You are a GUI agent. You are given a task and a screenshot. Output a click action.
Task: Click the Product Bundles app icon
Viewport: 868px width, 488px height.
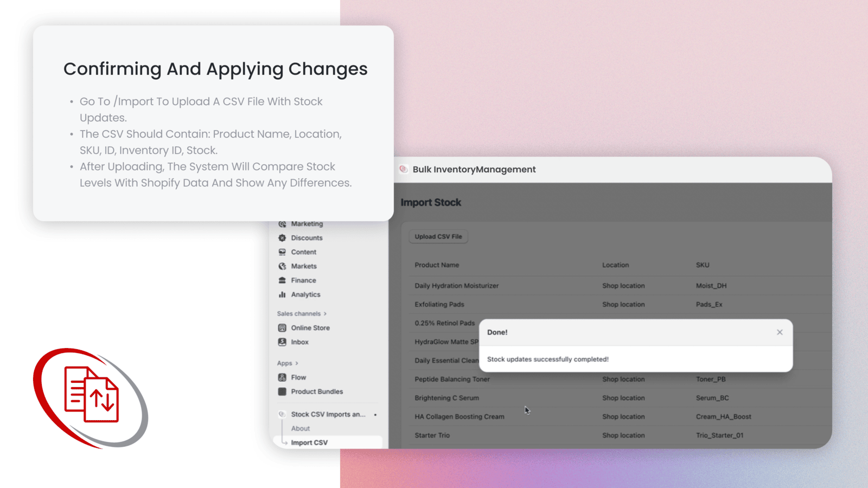[x=282, y=391]
